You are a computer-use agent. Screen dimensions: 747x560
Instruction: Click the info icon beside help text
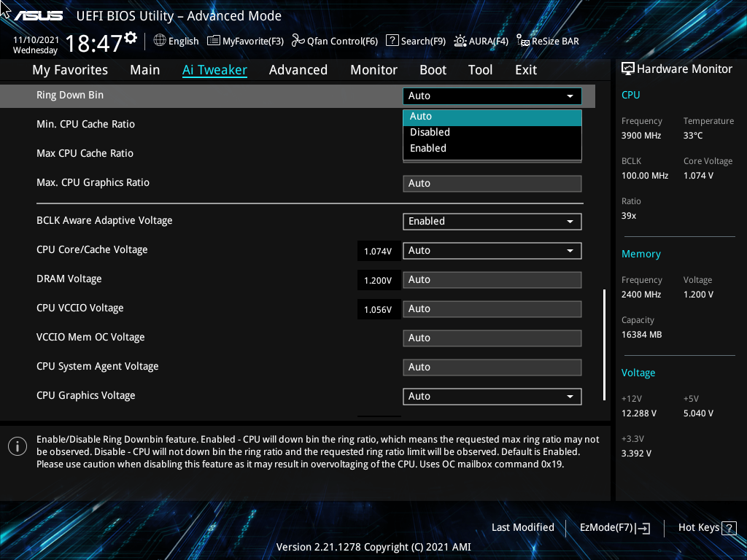point(18,447)
